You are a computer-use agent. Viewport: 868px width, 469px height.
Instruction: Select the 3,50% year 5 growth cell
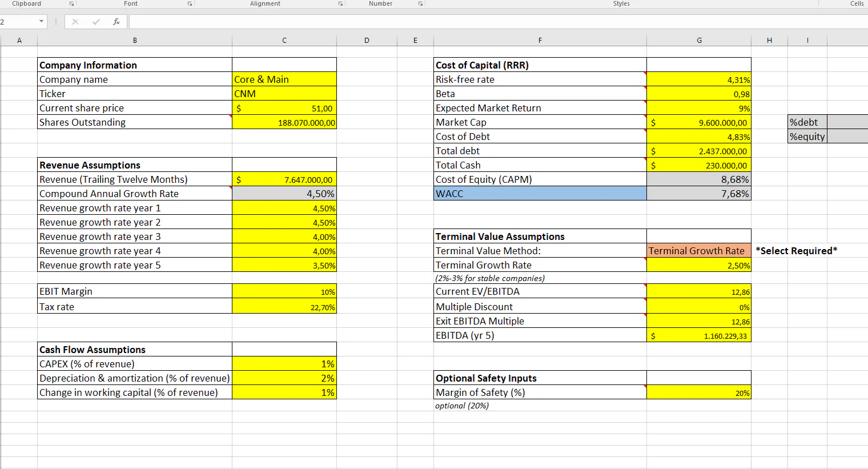pos(284,265)
